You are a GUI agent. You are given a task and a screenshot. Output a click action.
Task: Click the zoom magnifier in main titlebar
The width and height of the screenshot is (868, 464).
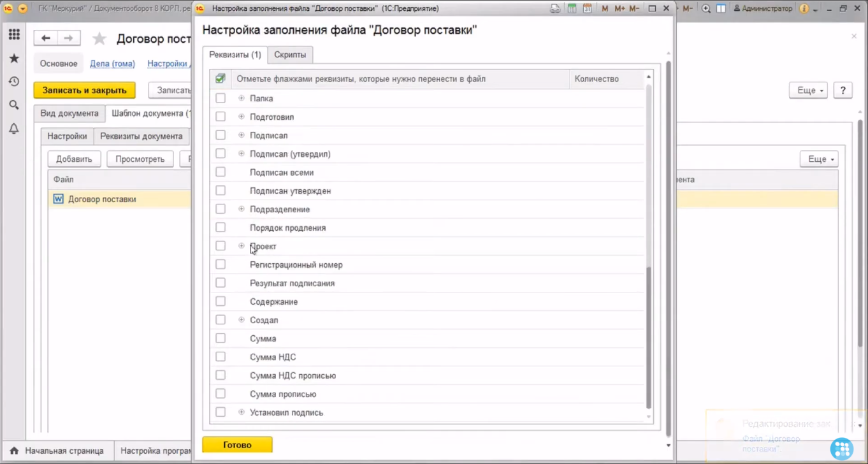tap(706, 9)
